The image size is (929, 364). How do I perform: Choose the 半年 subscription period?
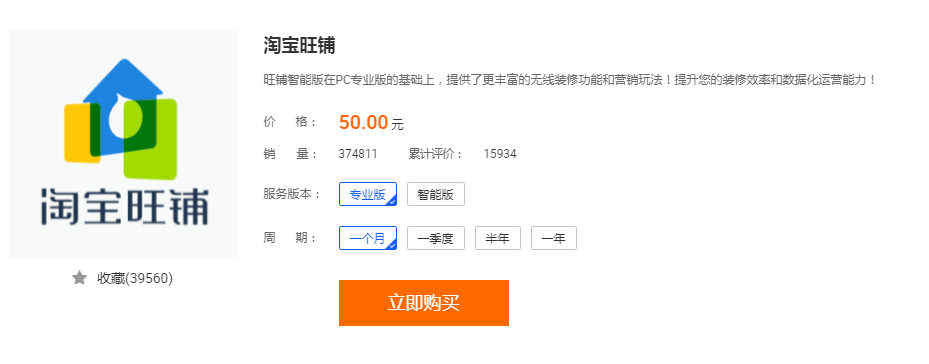[x=498, y=238]
